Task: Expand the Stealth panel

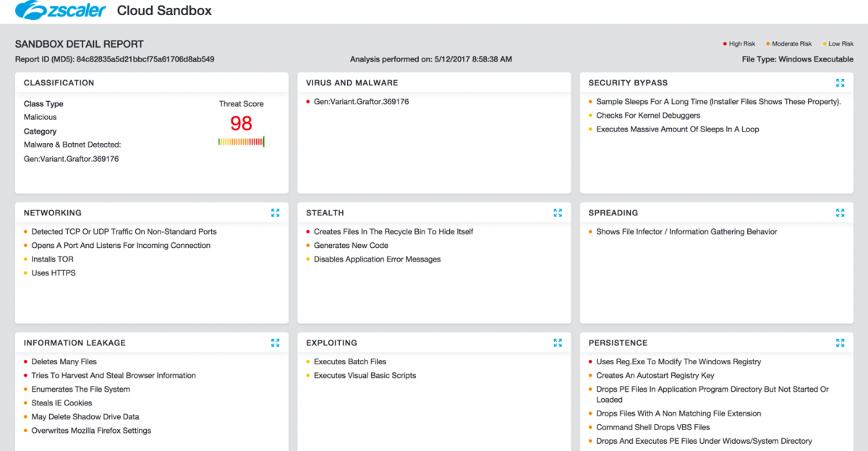Action: 558,213
